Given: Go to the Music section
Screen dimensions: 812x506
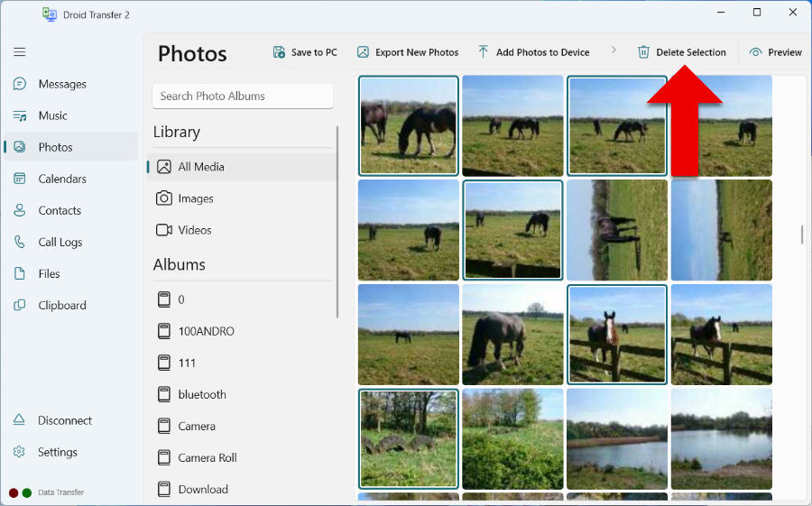Looking at the screenshot, I should 53,115.
